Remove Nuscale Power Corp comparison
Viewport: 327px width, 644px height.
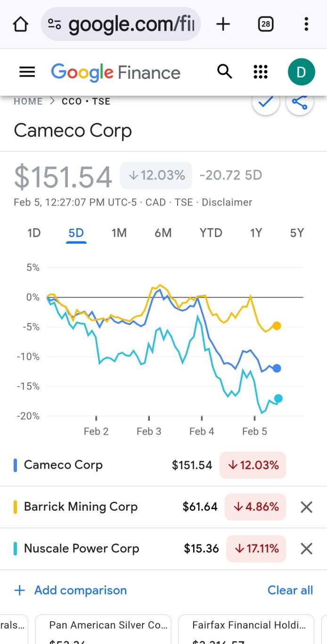307,549
